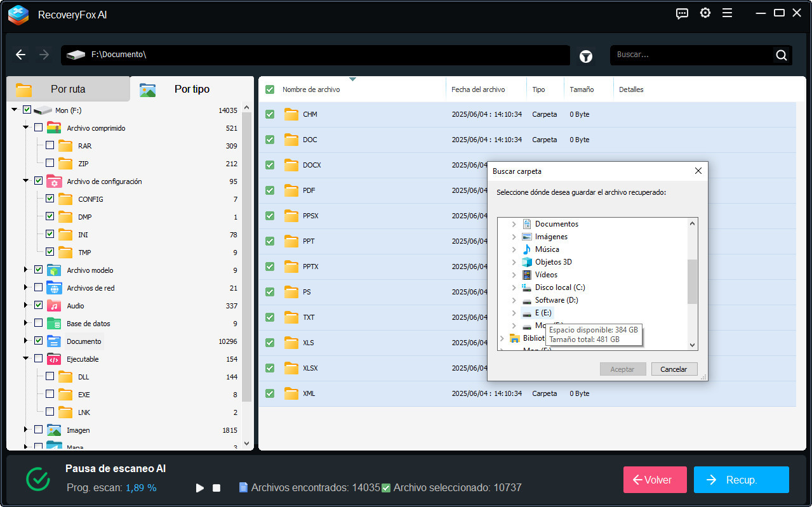
Task: Click the Cancelar button in dialog
Action: point(674,369)
